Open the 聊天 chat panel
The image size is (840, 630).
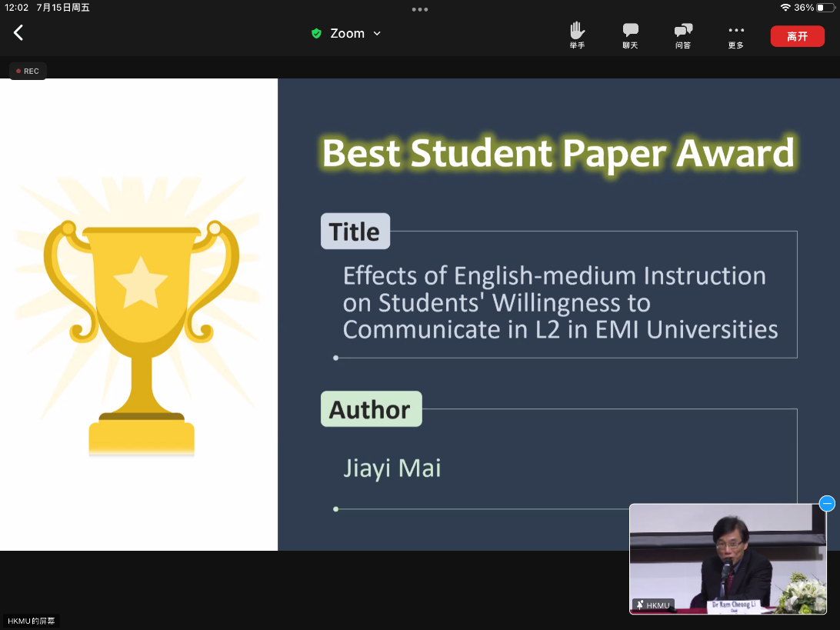click(x=630, y=35)
